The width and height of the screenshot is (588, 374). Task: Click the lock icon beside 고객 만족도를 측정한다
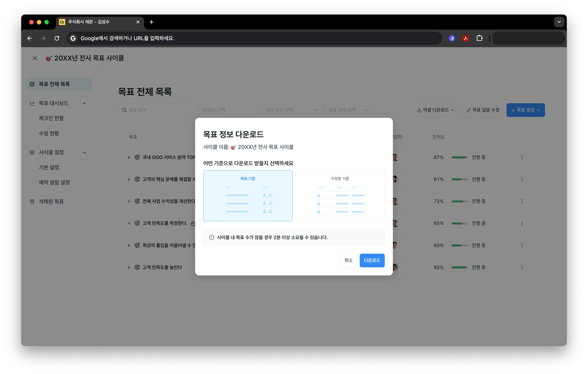pos(193,224)
